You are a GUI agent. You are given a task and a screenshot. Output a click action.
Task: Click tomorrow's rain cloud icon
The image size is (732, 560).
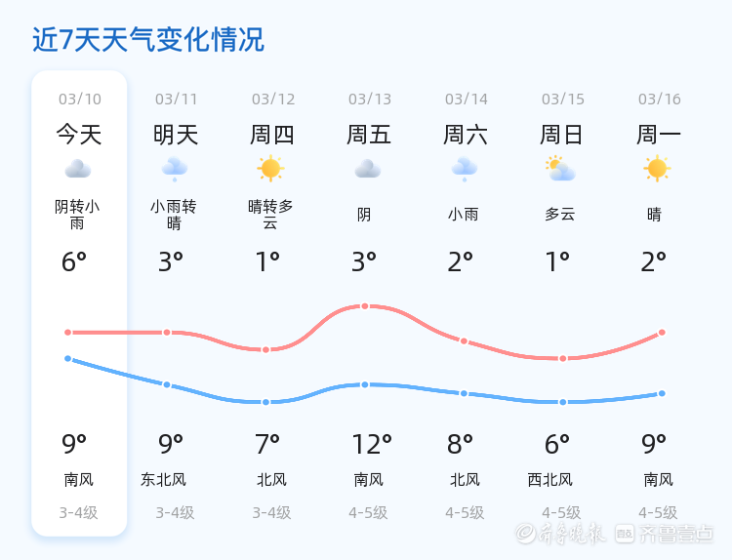(175, 170)
